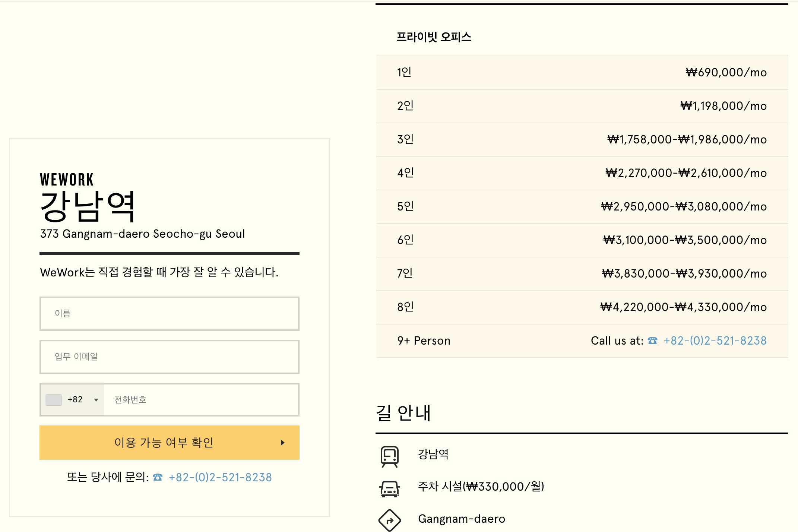Image resolution: width=798 pixels, height=532 pixels.
Task: Focus the 업무 이메일 email field
Action: coord(170,357)
